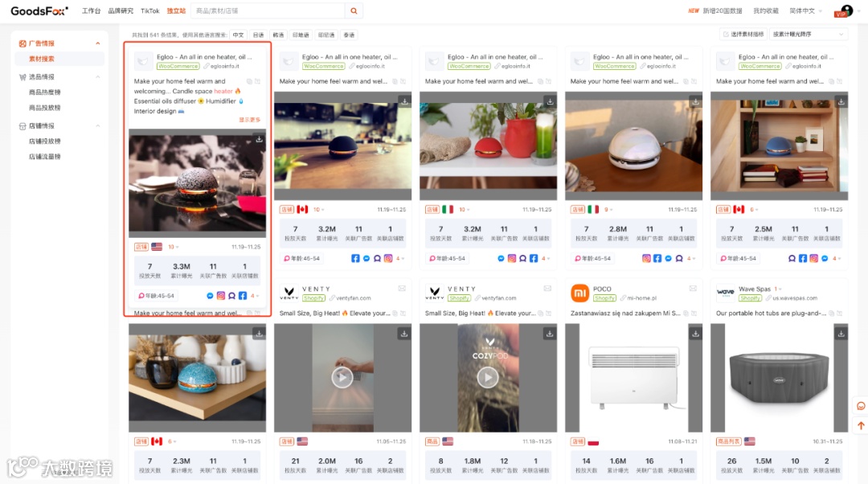Download the Venty CozyPod video creative
Screen dimensions: 868x484
(550, 334)
